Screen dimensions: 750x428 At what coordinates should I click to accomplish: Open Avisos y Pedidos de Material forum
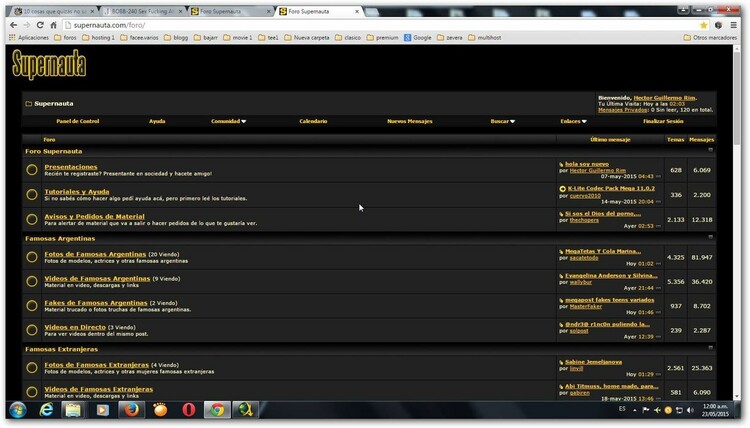(94, 217)
